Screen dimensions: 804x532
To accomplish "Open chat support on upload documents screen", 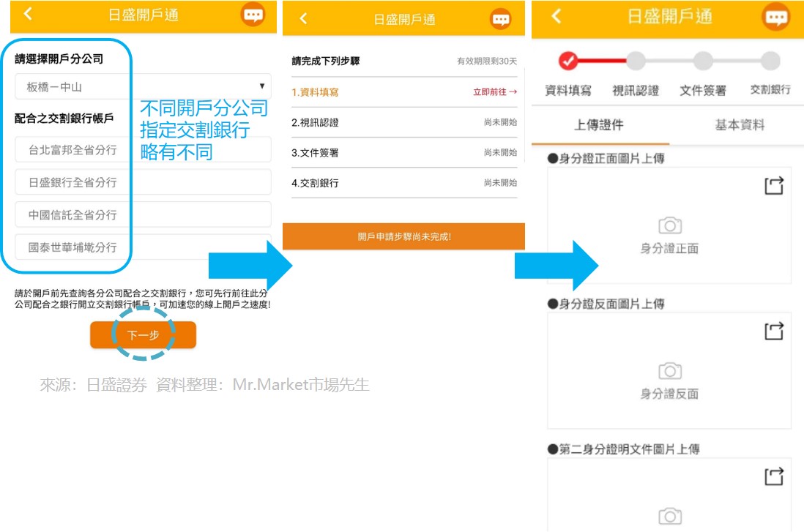I will [776, 17].
